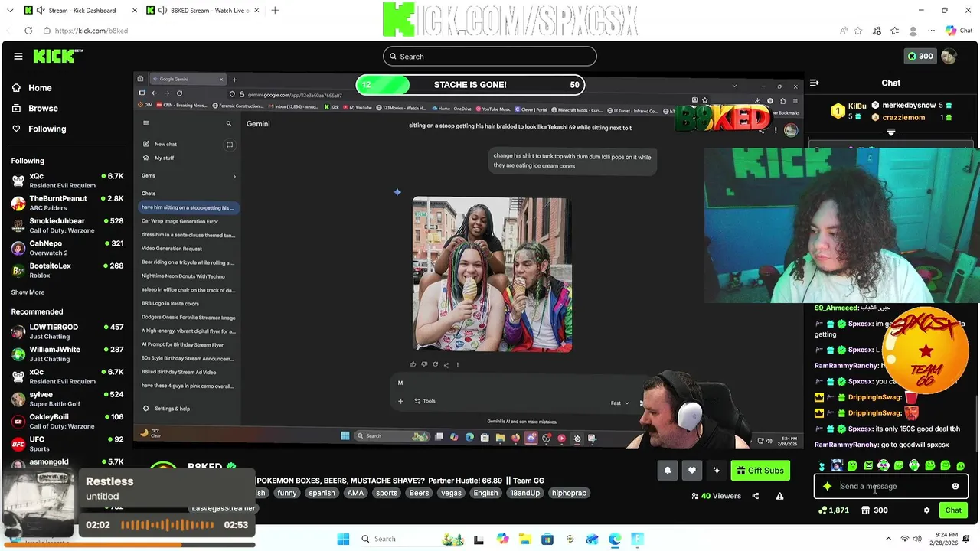Follow the channel with heart button
The height and width of the screenshot is (551, 980).
click(692, 471)
